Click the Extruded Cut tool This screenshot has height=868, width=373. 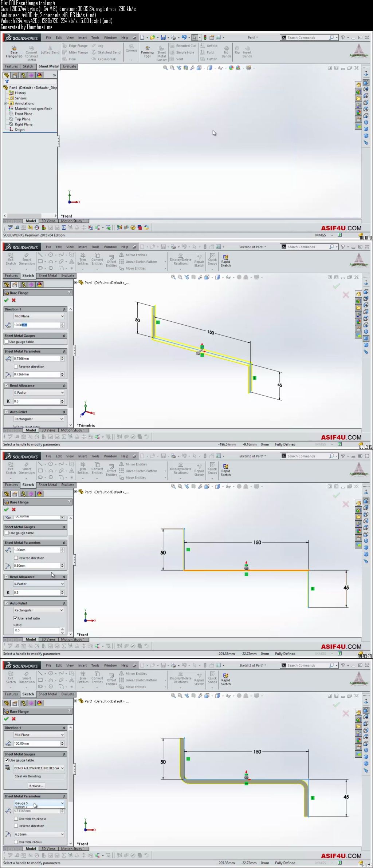click(x=183, y=46)
